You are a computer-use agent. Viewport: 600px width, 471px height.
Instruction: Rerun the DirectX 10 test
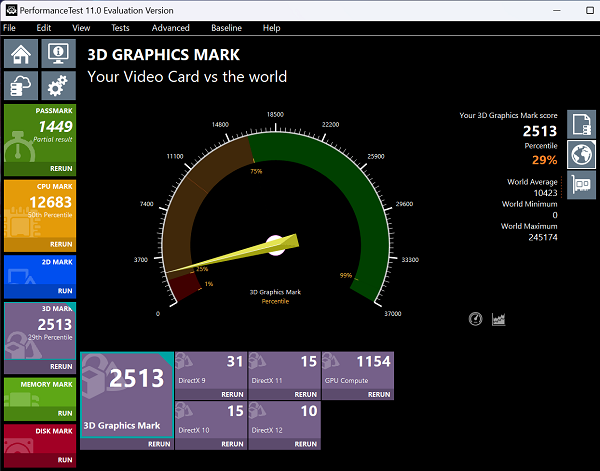click(x=232, y=444)
